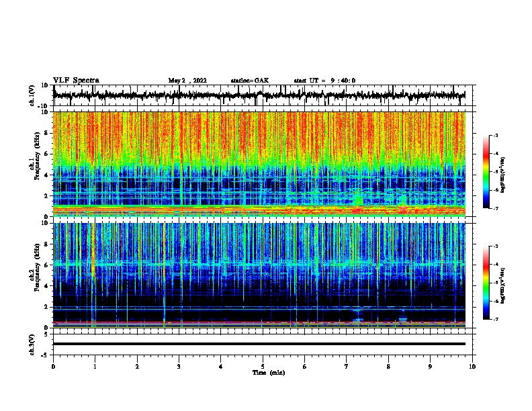Screen dimensions: 532x411
Task: Select the "start UT = 9:40:0" text
Action: pos(324,81)
